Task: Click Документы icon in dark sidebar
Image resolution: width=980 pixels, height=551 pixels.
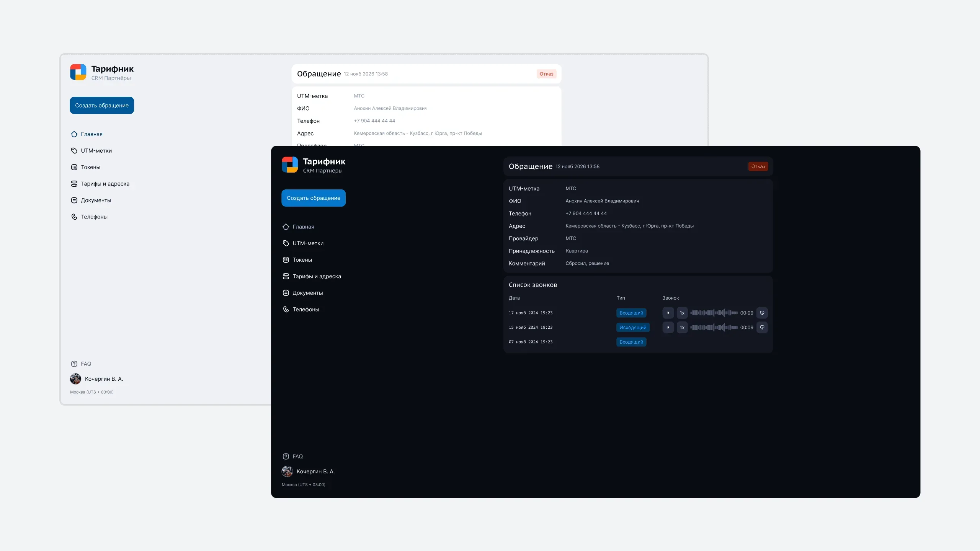Action: pos(286,293)
